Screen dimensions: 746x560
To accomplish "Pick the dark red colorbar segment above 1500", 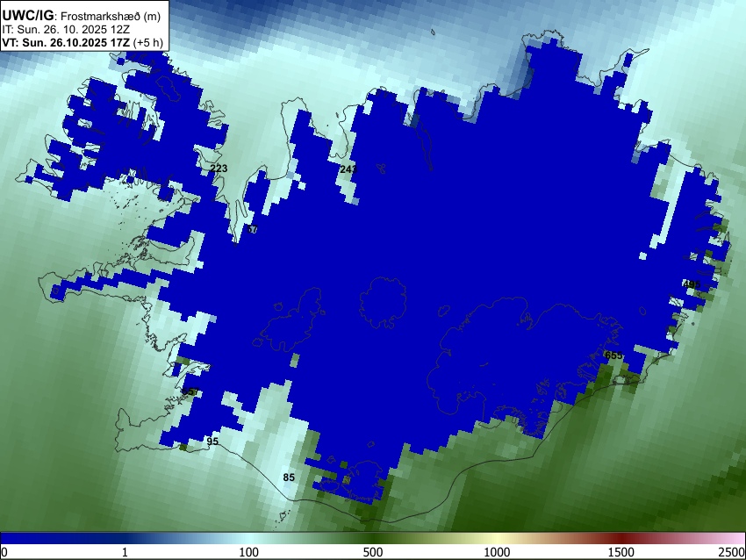I will tap(620, 538).
